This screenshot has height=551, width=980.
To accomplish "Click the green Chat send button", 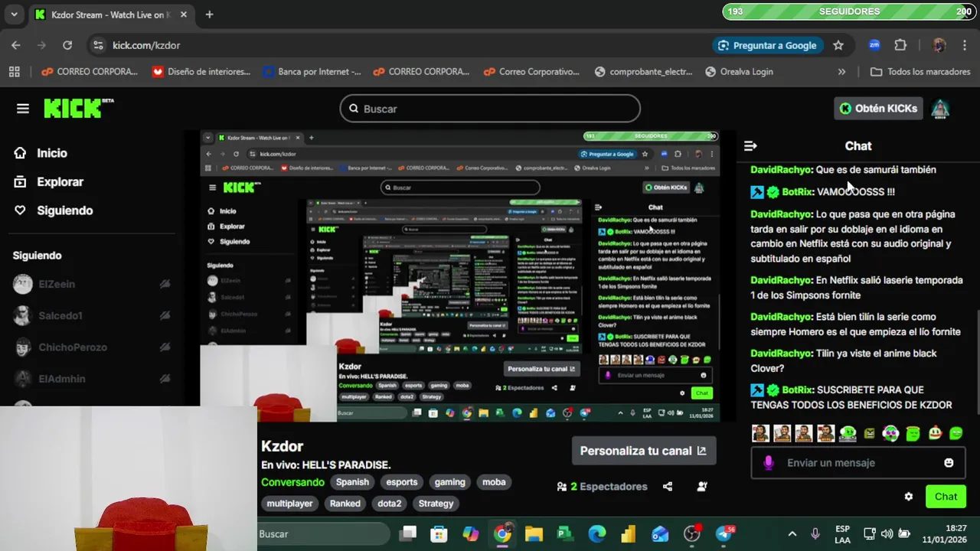I will [x=946, y=497].
